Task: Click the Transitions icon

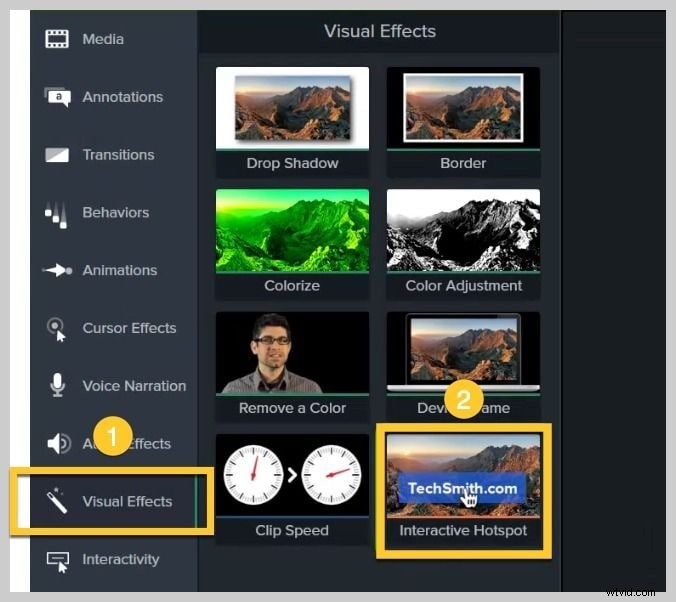Action: click(57, 155)
